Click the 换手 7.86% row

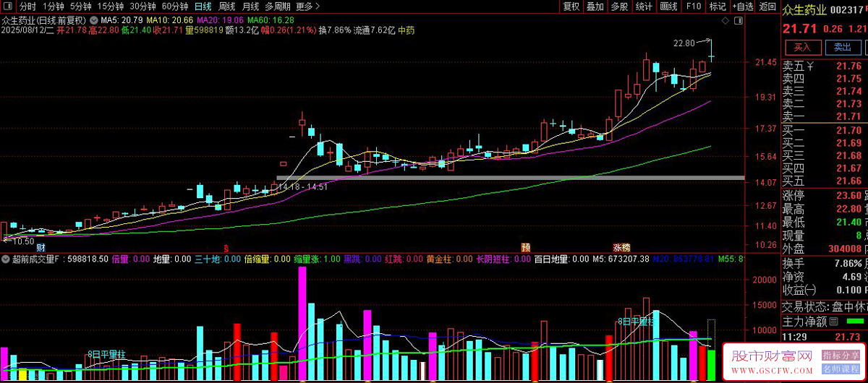pos(825,264)
